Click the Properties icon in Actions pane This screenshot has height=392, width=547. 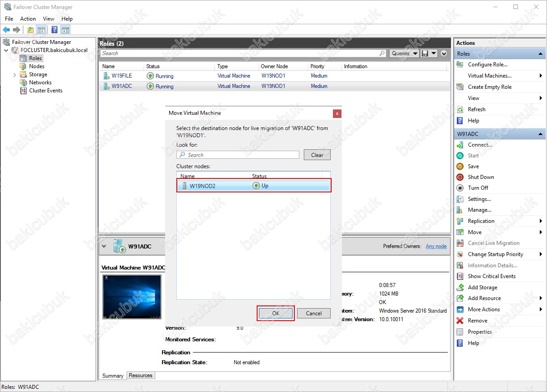coord(460,332)
